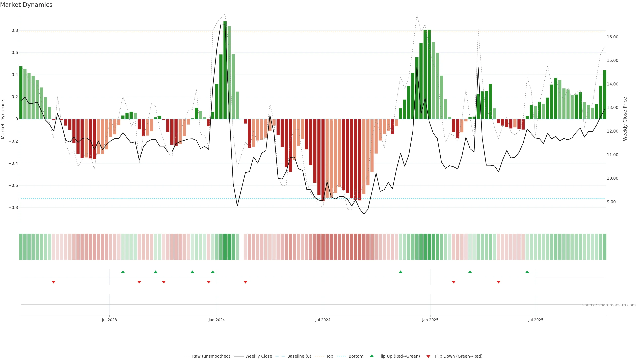
Task: Click the Flip Up green triangle legend icon
Action: [x=371, y=356]
